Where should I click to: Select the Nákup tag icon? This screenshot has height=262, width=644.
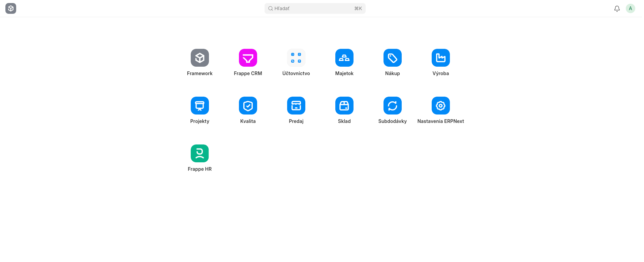coord(392,58)
